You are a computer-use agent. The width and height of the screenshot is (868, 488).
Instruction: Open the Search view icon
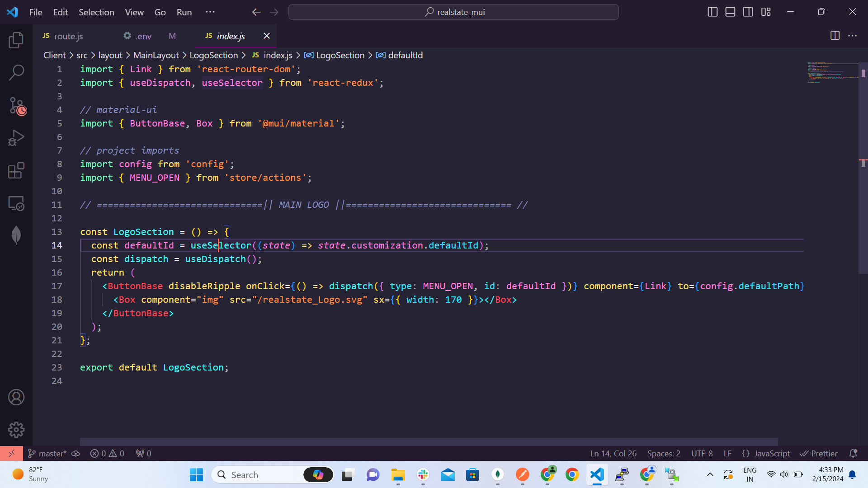(x=16, y=72)
